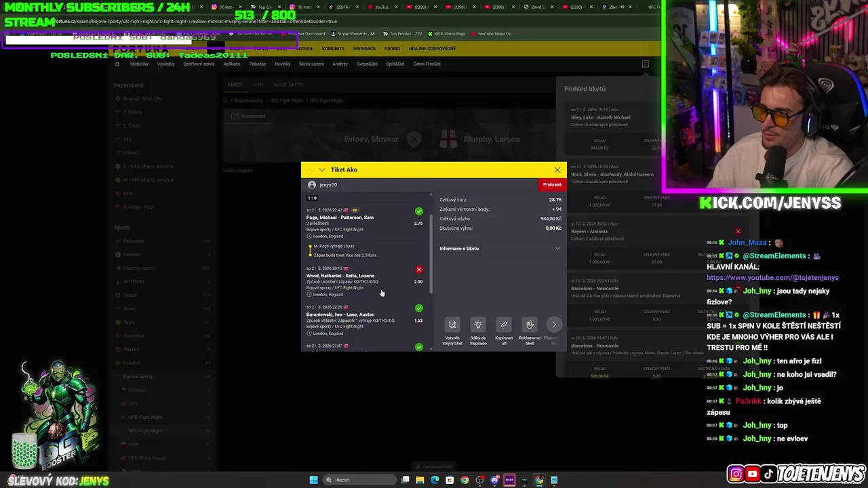The width and height of the screenshot is (868, 488).
Task: Open 'Denní FreeBet' menu item
Action: [427, 64]
